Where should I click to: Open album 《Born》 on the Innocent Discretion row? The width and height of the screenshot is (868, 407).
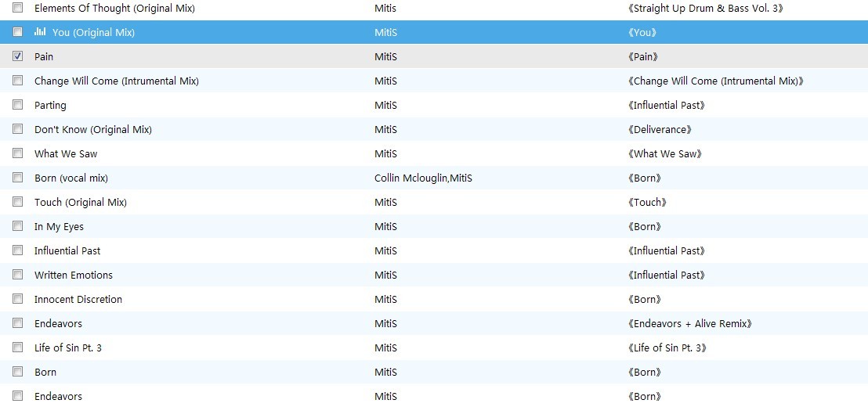click(645, 300)
